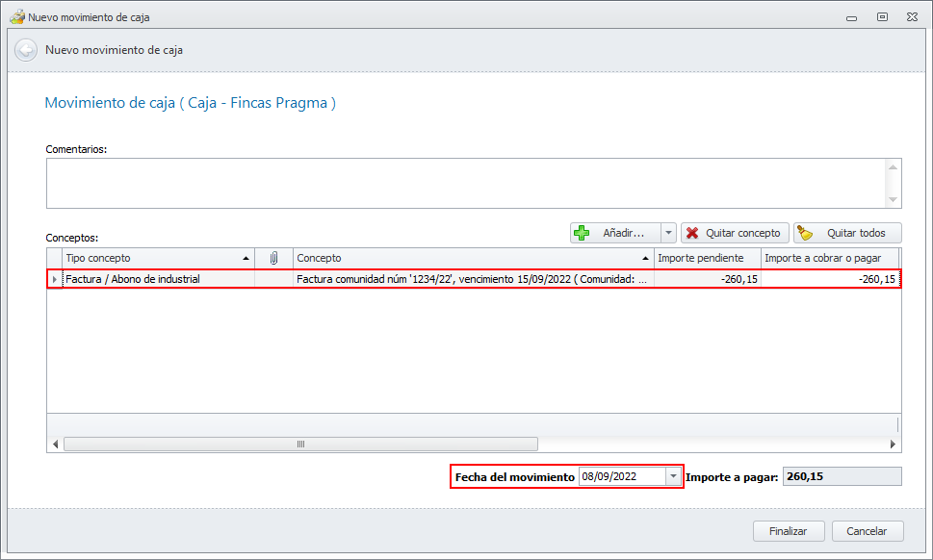Click Importe a cobrar o pagar header
The height and width of the screenshot is (560, 933).
[x=829, y=258]
